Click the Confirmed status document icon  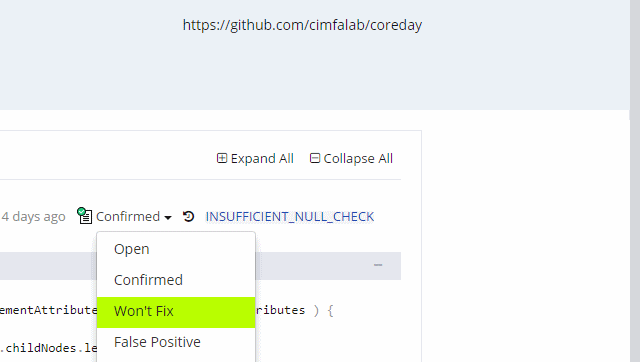[x=84, y=216]
